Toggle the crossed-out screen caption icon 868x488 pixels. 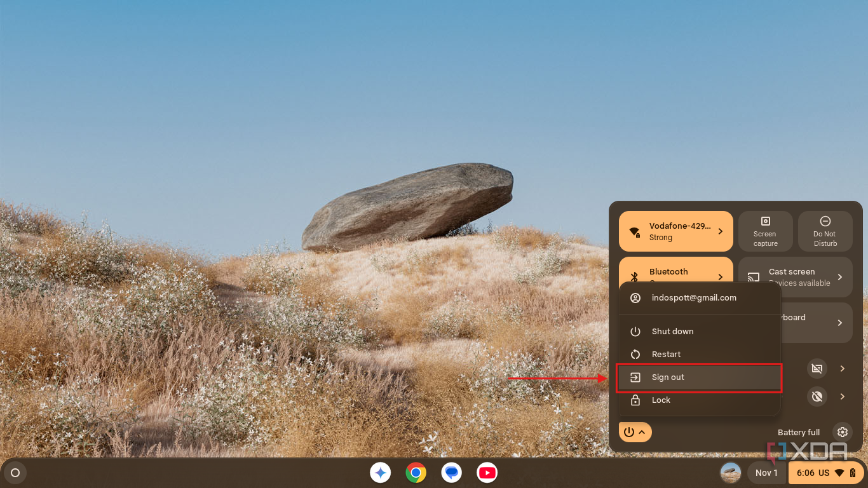click(817, 369)
